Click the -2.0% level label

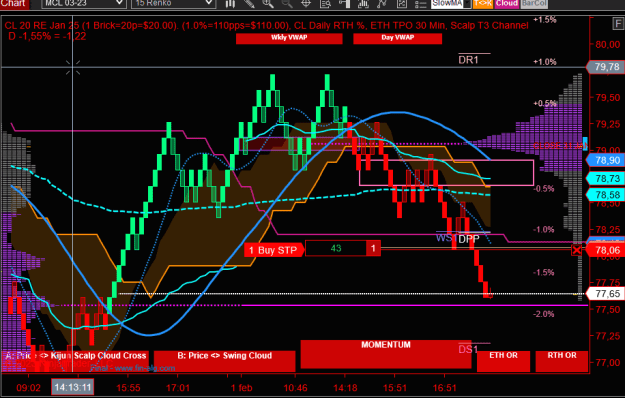coord(544,314)
